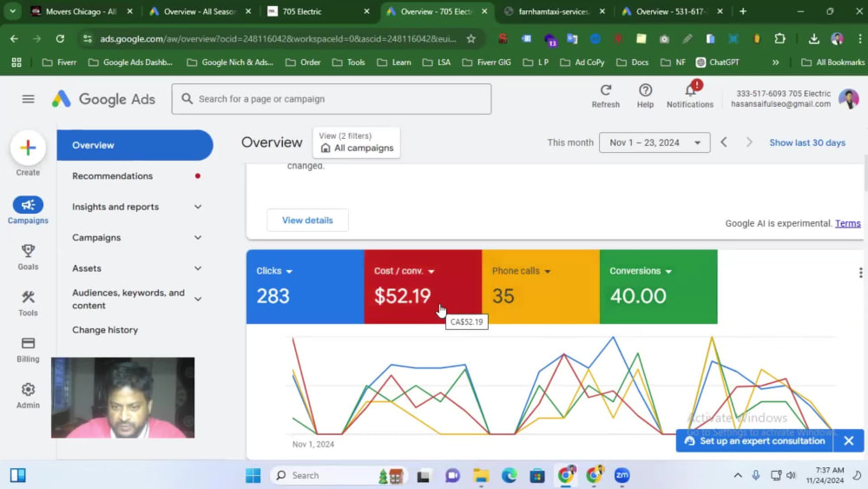Select the green Conversions scorecard
Screen dimensions: 868x489
tap(658, 287)
